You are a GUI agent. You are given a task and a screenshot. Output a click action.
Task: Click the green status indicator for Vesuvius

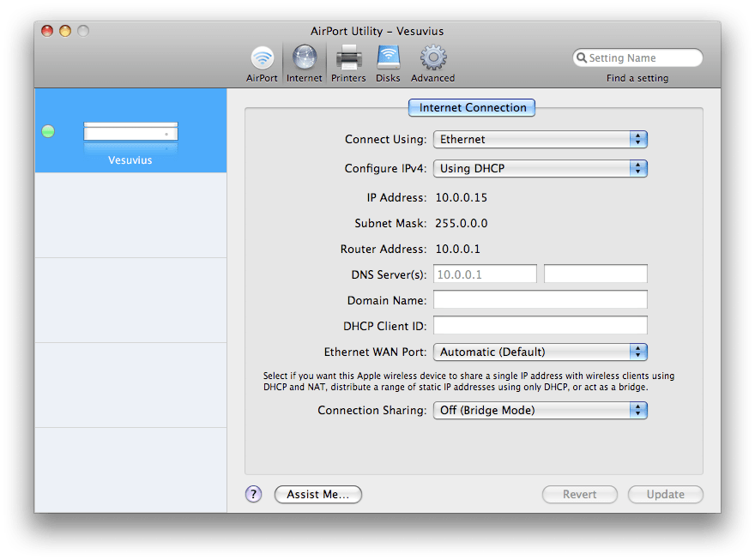[48, 131]
